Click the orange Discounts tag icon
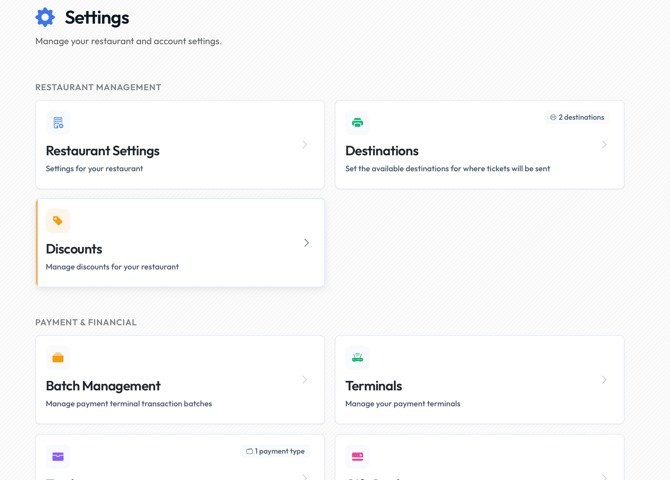 pyautogui.click(x=58, y=221)
